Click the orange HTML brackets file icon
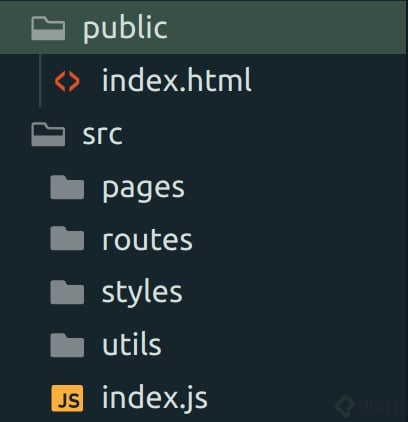Viewport: 408px width, 422px height. point(67,82)
